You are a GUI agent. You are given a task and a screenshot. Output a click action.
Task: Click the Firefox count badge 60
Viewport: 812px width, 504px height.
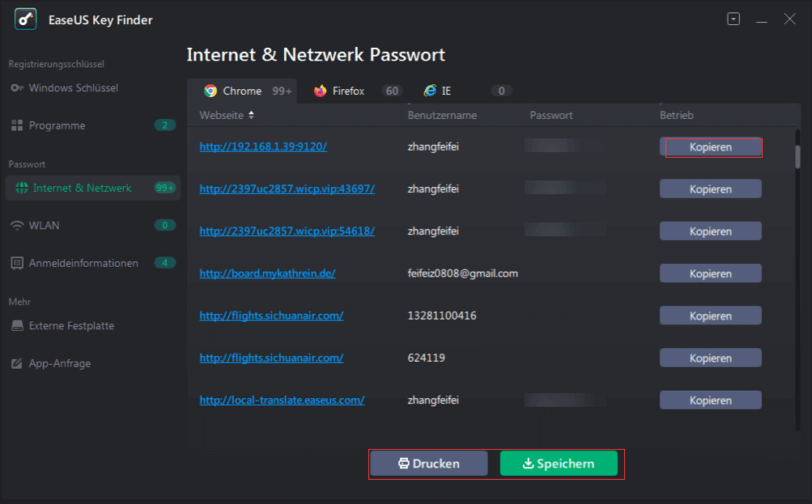coord(392,91)
